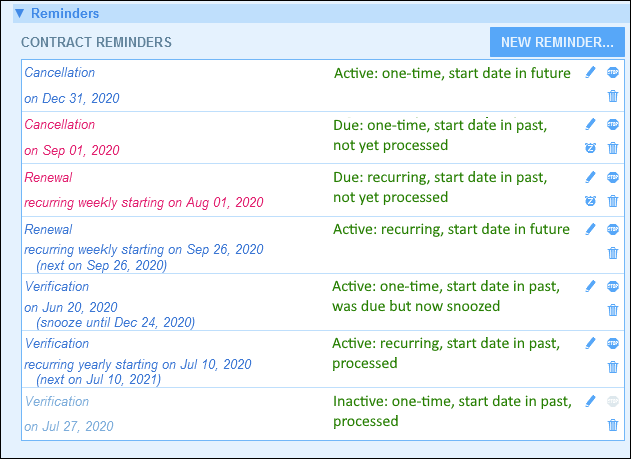Snooze the Sep 01, 2020 Cancellation reminder
The width and height of the screenshot is (631, 459).
591,148
